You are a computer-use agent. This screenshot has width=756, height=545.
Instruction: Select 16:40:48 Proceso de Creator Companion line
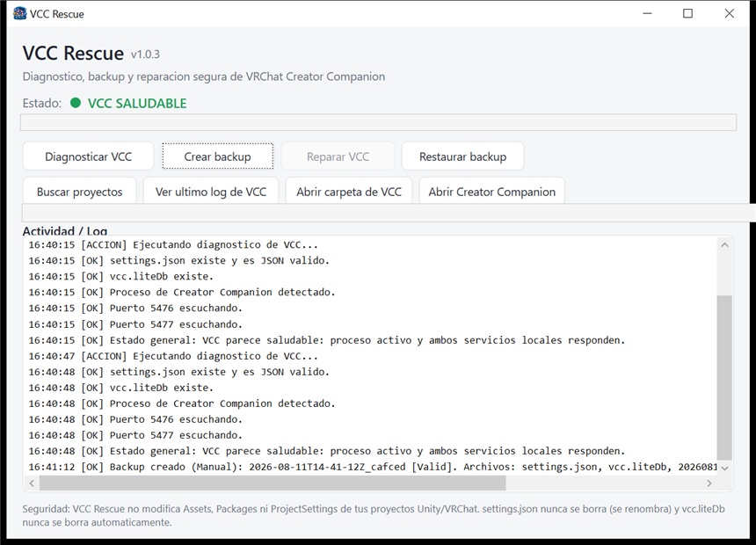182,403
